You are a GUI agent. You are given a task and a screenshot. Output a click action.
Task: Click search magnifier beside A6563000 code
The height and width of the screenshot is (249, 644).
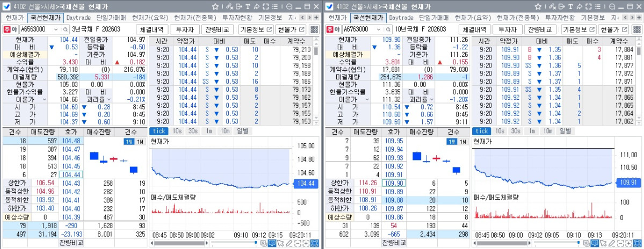click(65, 30)
